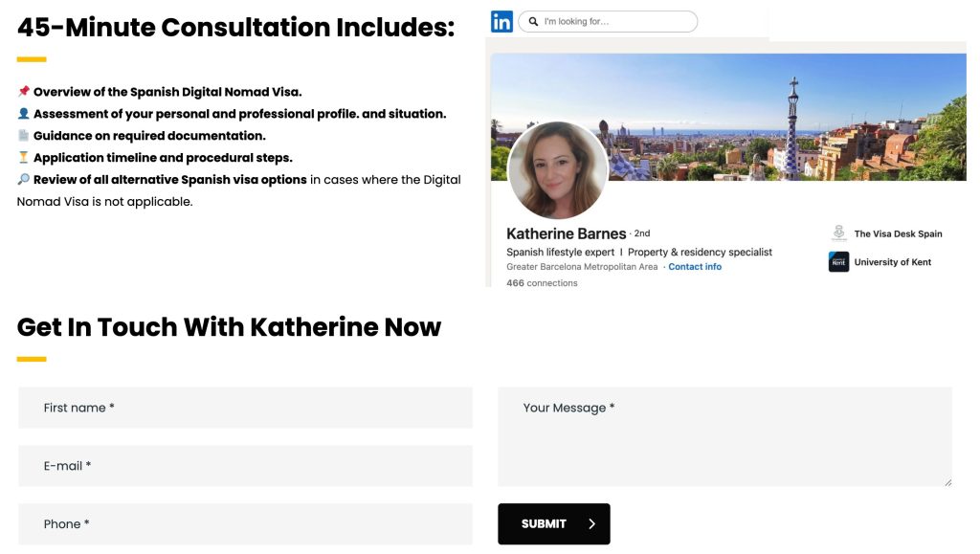980x554 pixels.
Task: Click the search magnifier icon
Action: coord(533,21)
